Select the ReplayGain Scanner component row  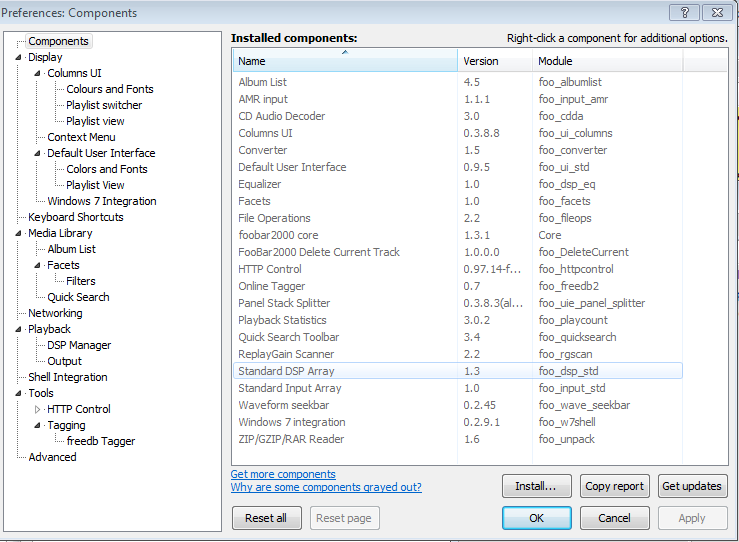[458, 354]
